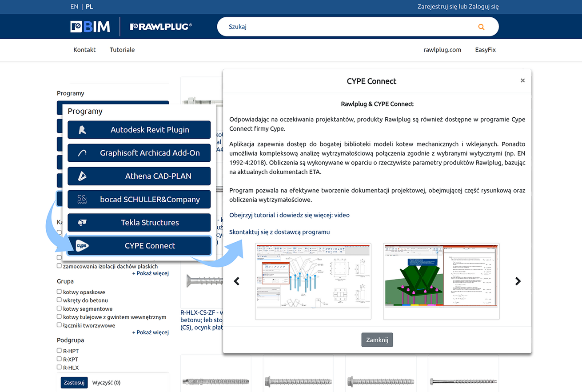Viewport: 582px width, 392px height.
Task: Click the Autodesk Revit logo icon
Action: pos(82,130)
